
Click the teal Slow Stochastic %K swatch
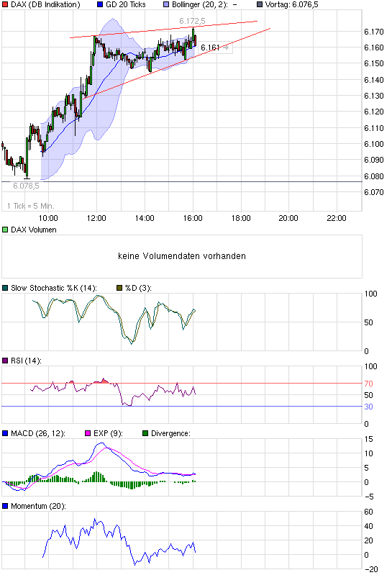(5, 288)
